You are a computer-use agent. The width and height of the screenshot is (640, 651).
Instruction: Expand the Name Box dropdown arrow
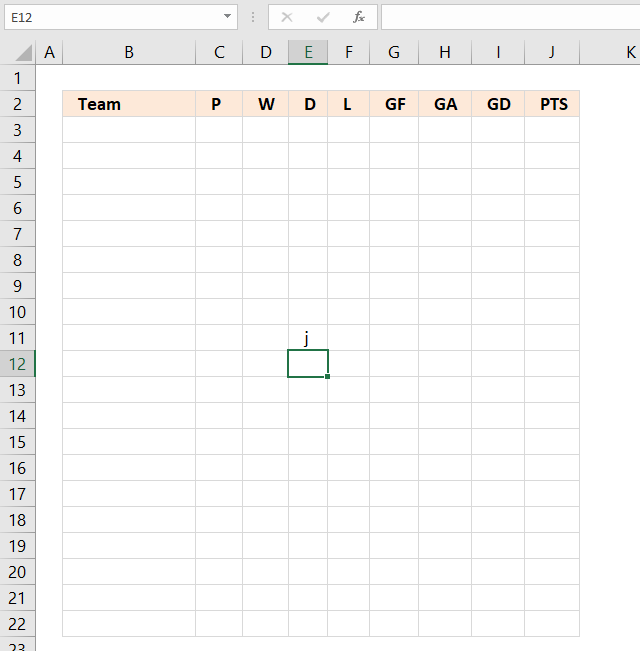click(227, 17)
